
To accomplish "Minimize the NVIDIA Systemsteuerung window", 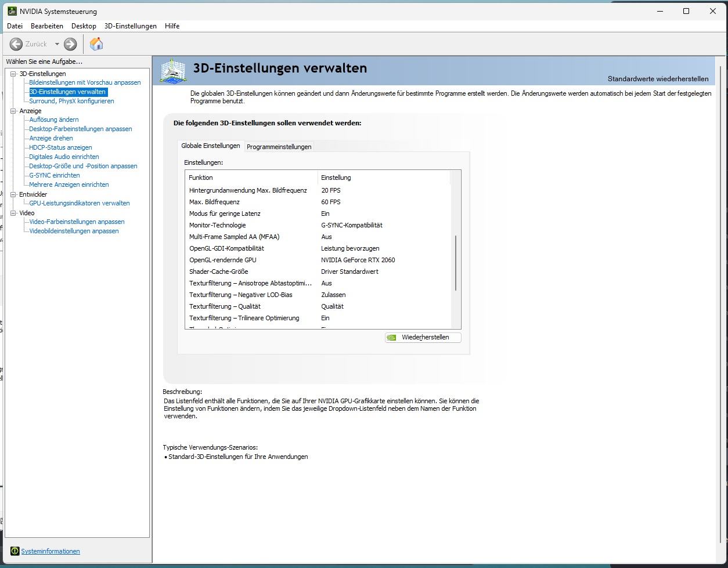I will tap(660, 11).
